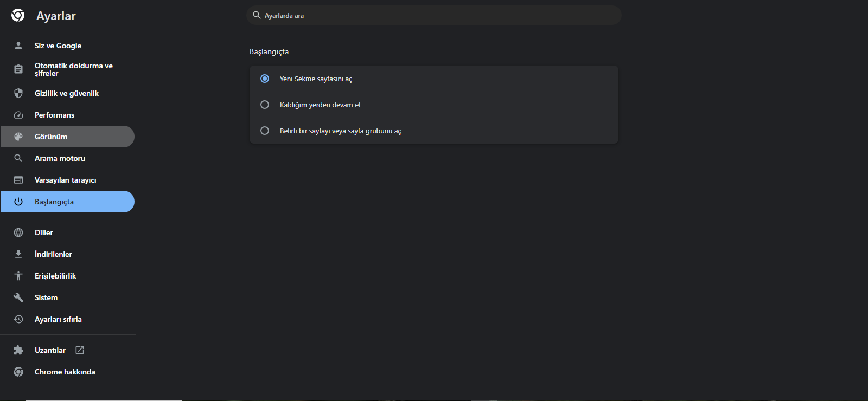Click the clipboard icon for Otomatik doldurma
The image size is (868, 401).
tap(18, 69)
